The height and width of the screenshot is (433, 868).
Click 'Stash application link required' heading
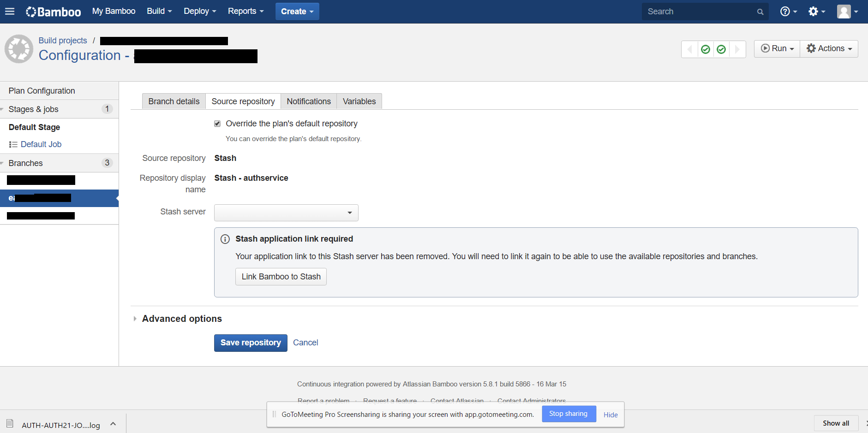coord(294,239)
